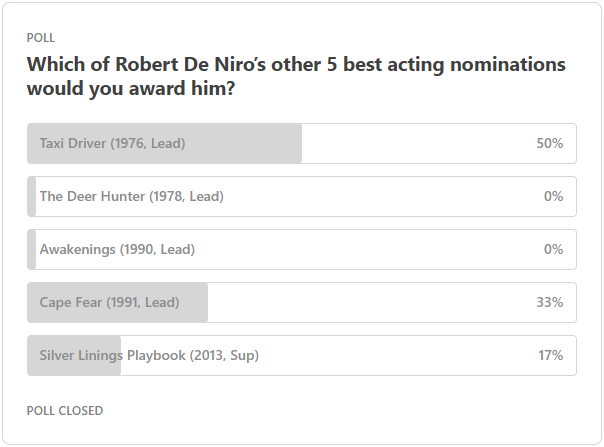Click the 50% result for Taxi Driver

pos(550,143)
